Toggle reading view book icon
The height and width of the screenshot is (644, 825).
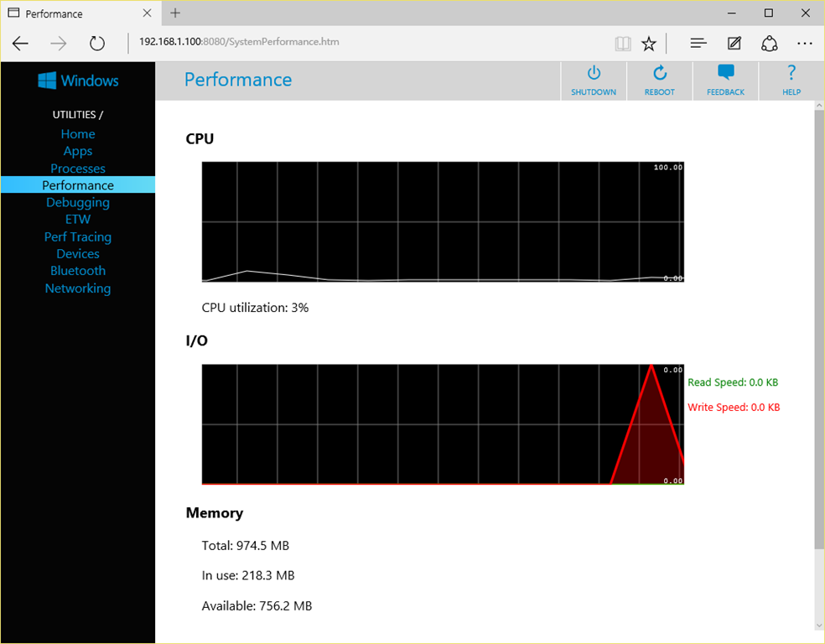622,43
